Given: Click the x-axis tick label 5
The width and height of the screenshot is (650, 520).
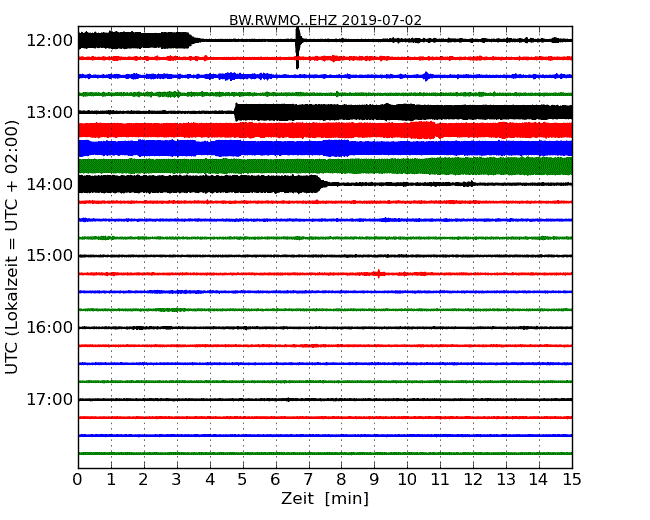Looking at the screenshot, I should 243,480.
